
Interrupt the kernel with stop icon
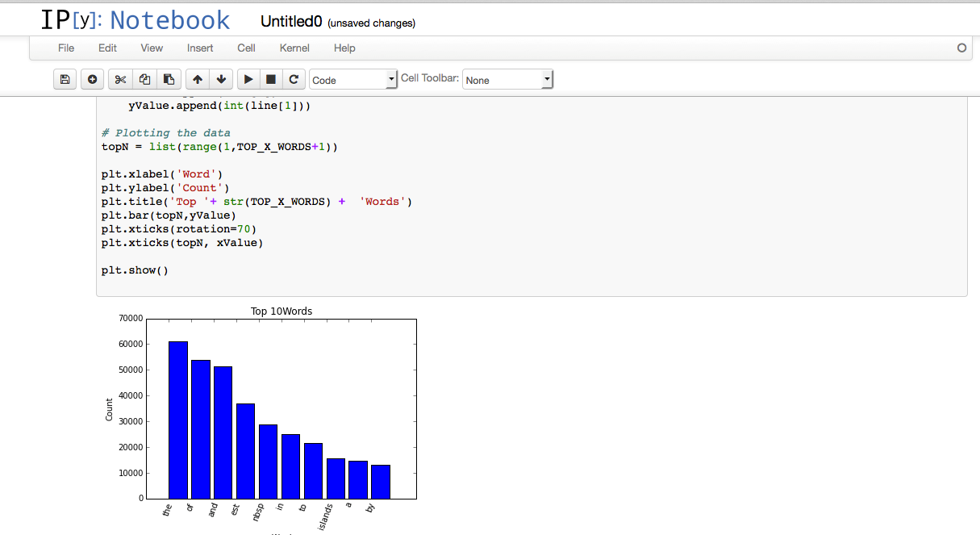coord(271,78)
